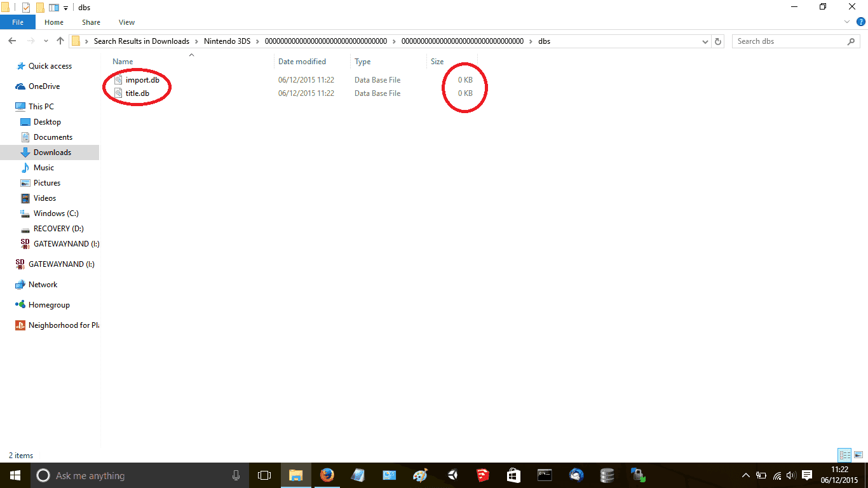Show hidden system tray icons
Image resolution: width=868 pixels, height=488 pixels.
point(746,475)
